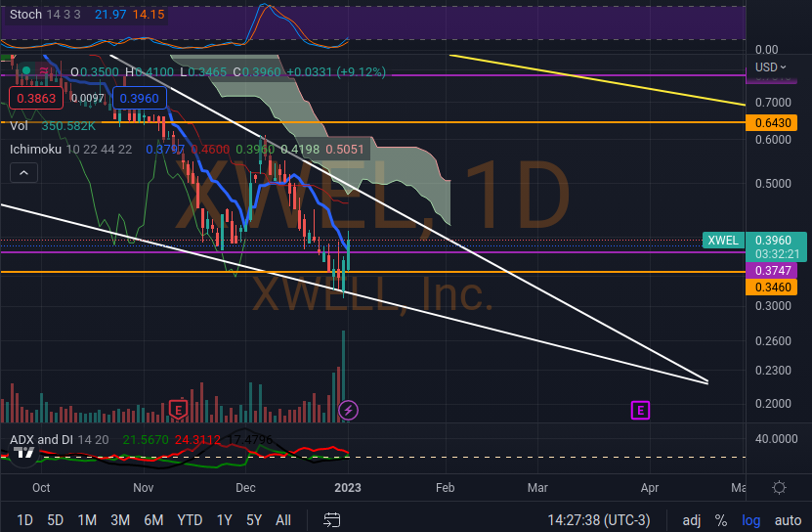
Task: Select the Stoch 14 3 3 indicator label
Action: pyautogui.click(x=45, y=14)
